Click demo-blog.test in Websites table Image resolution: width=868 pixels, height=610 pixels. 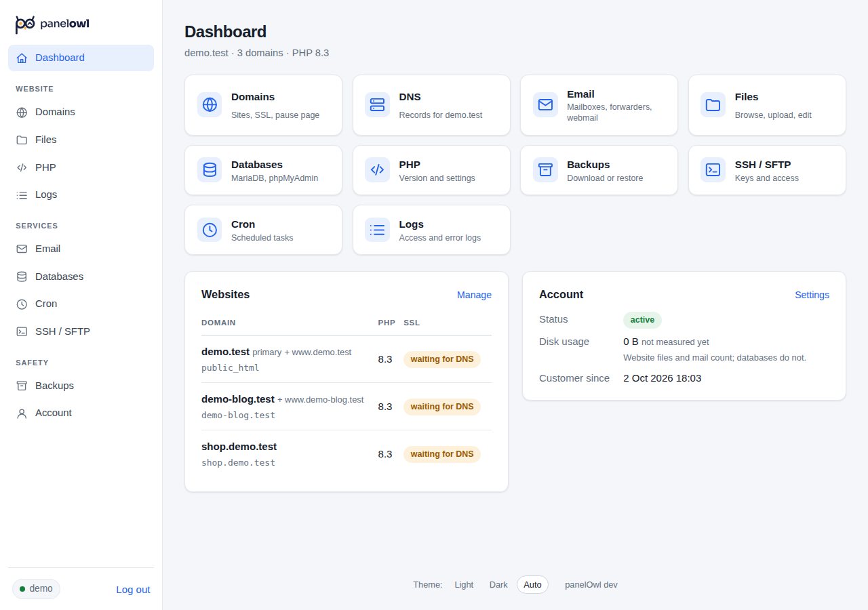238,399
